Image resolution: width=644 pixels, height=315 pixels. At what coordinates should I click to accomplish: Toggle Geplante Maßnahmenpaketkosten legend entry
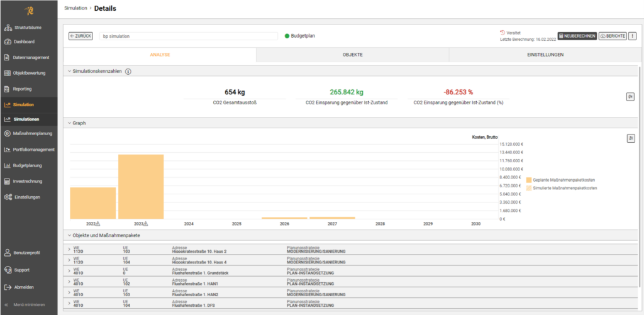tap(562, 179)
